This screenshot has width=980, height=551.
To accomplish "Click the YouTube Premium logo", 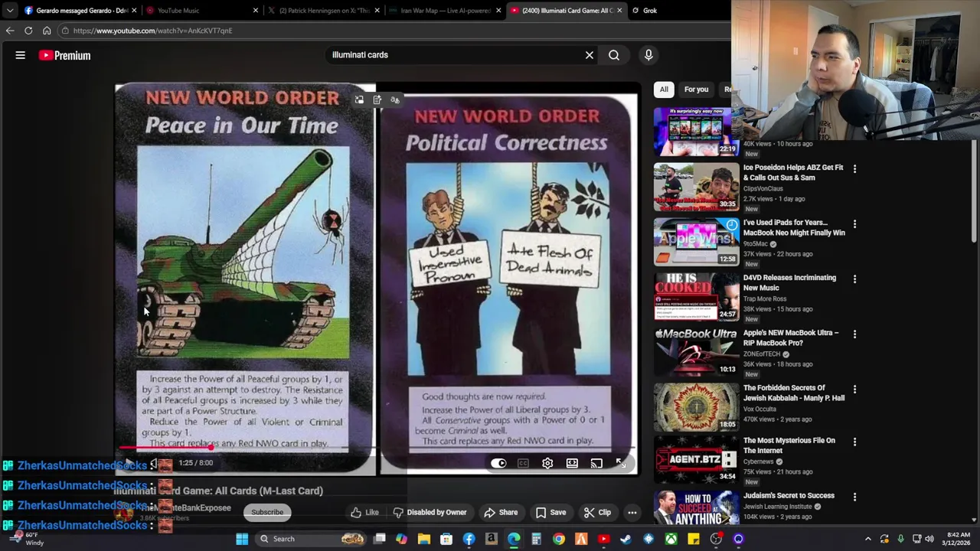I will coord(65,55).
